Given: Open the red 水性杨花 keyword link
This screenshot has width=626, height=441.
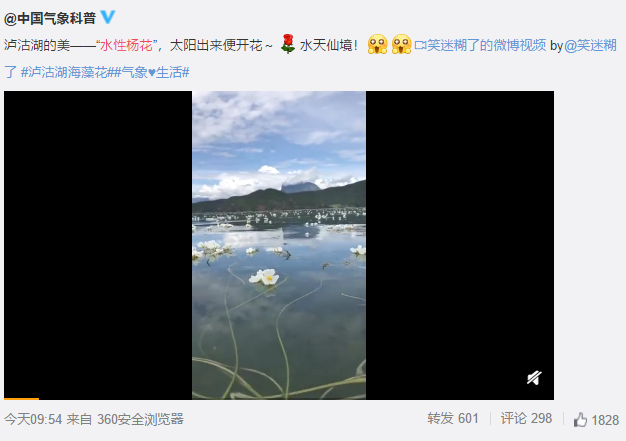Looking at the screenshot, I should click(126, 45).
